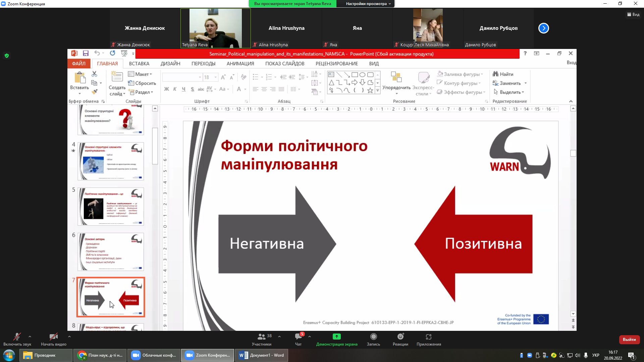Collapse the ribbon with the caret arrow
Viewport: 644px width, 362px height.
click(x=571, y=101)
